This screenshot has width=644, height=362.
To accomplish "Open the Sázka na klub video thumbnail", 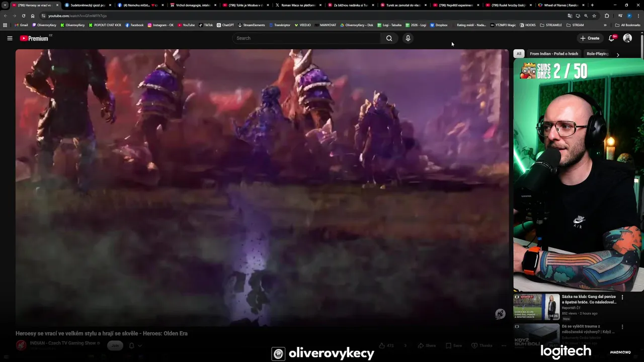I will pos(536,307).
